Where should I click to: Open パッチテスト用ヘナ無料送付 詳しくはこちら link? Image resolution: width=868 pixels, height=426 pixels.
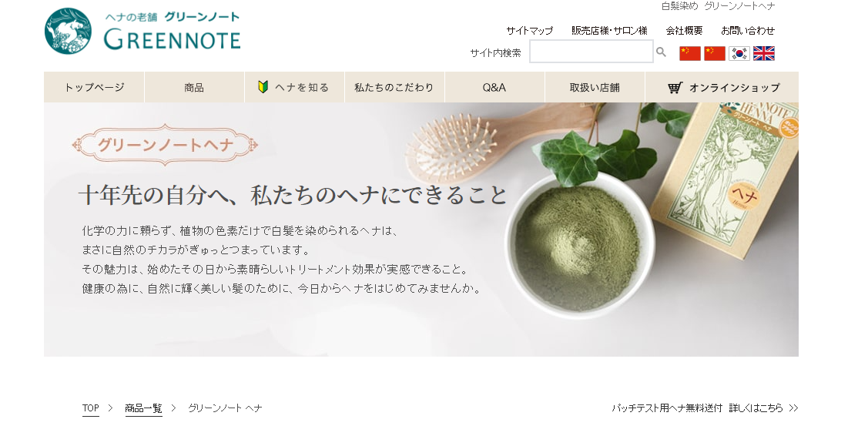[x=705, y=408]
